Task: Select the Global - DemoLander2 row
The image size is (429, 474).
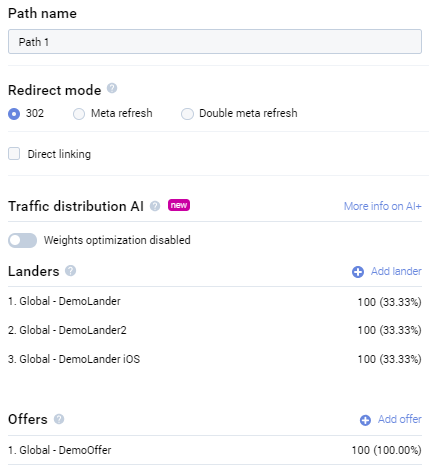Action: (x=215, y=330)
